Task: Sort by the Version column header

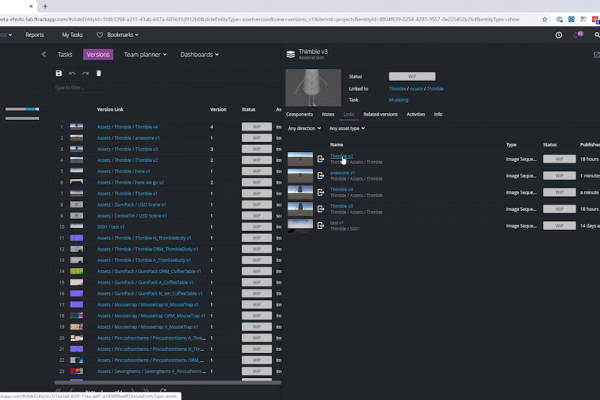Action: [218, 109]
